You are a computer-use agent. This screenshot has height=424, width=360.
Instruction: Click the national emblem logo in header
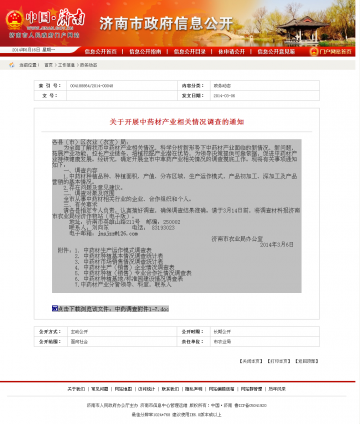pos(14,20)
